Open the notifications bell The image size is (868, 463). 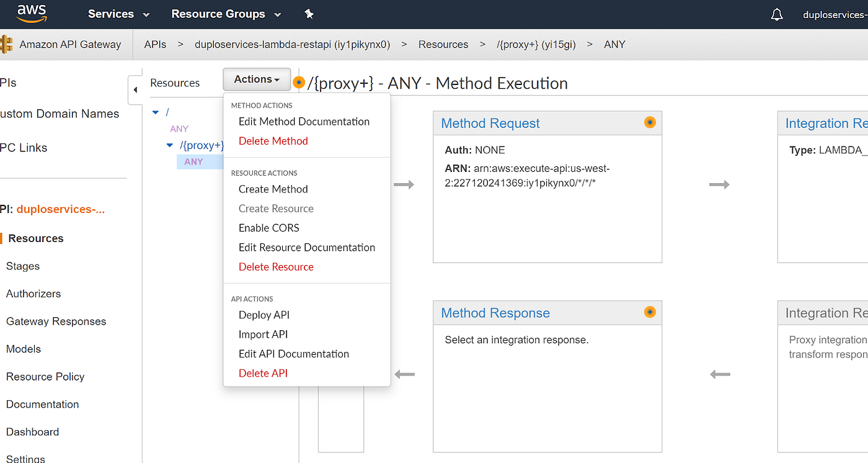776,14
